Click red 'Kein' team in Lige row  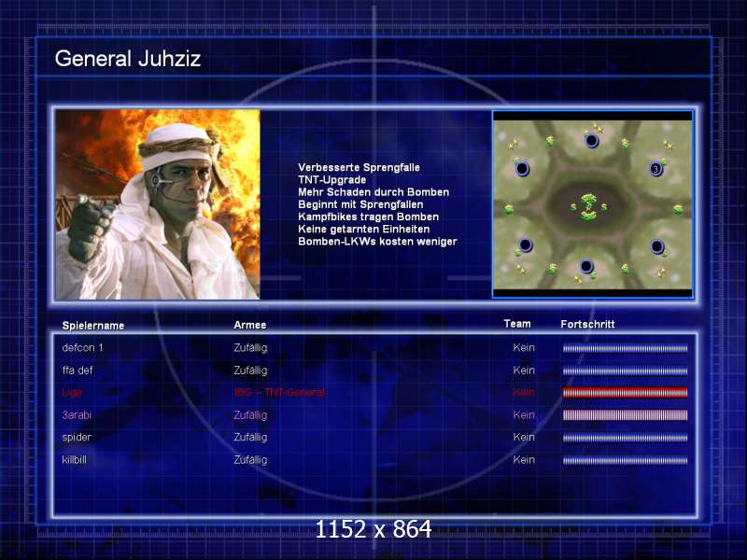point(524,392)
